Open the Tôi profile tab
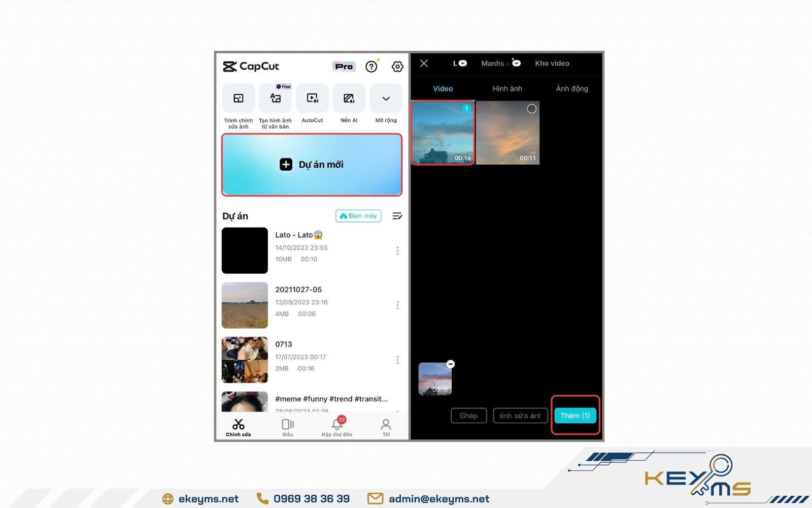812x508 pixels. pyautogui.click(x=386, y=427)
